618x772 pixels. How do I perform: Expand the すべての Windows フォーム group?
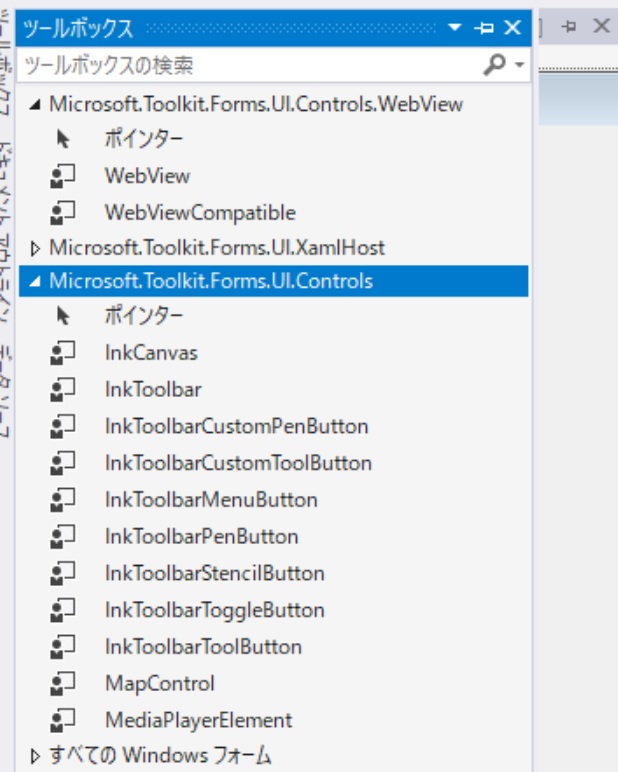[34, 756]
